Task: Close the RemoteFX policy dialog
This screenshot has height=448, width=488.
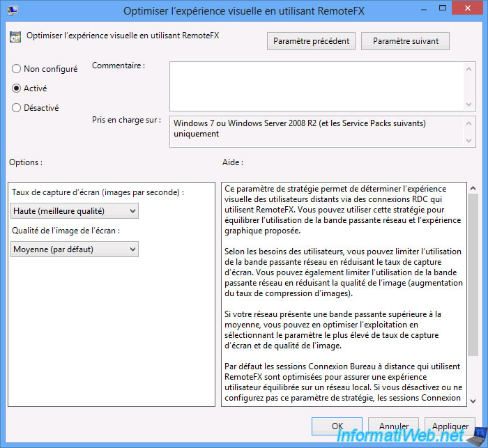Action: tap(467, 8)
